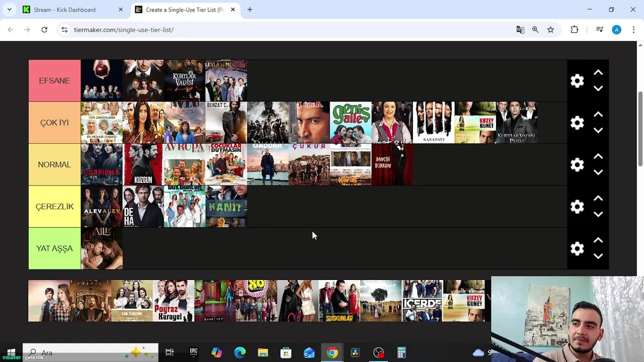
Task: Click the YAT AŞŞA tier label
Action: (54, 248)
